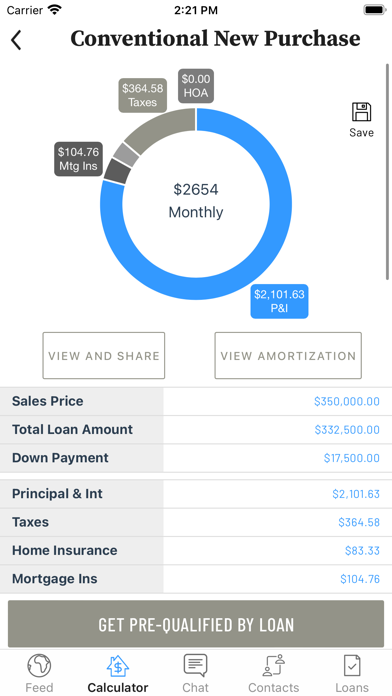Edit the Home Insurance value $83.33
392x696 pixels.
362,550
